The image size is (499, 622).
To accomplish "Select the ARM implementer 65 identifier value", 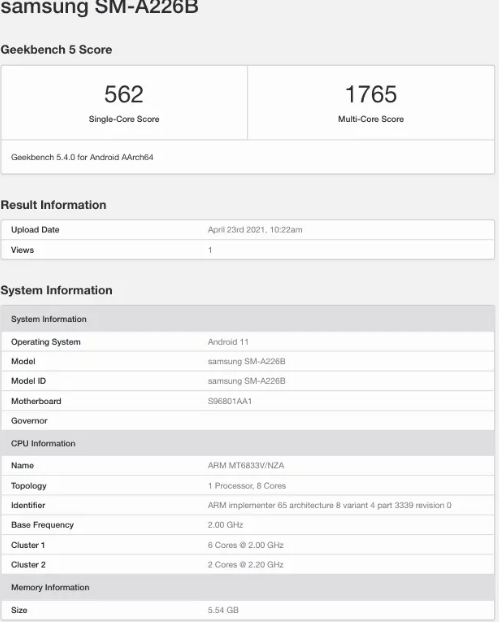I will tap(329, 505).
